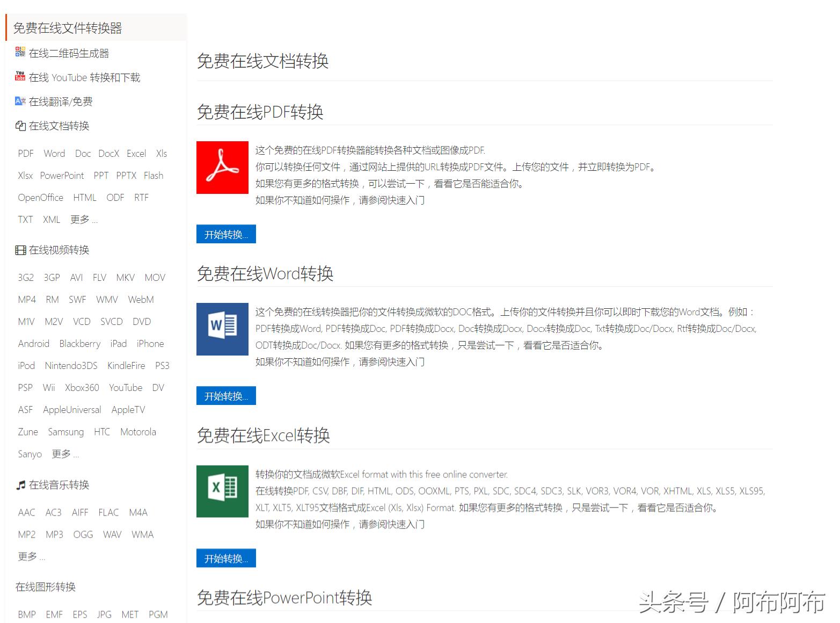
Task: Open the 在线图形转换 sidebar section
Action: tap(46, 586)
